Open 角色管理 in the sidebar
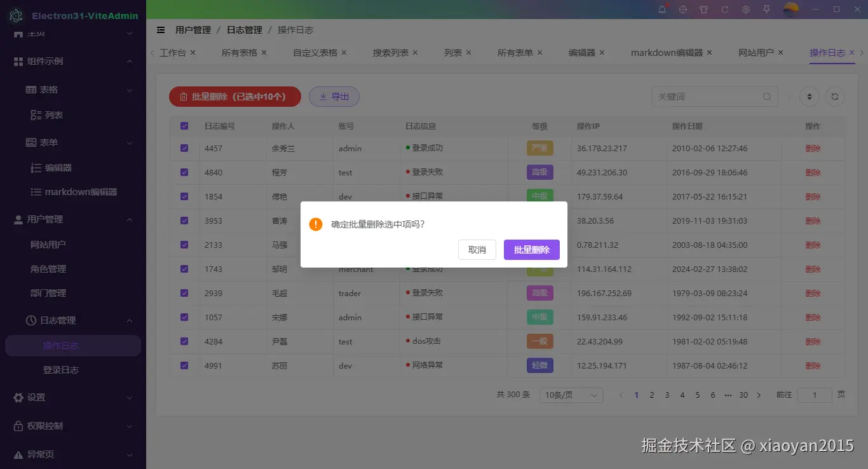Viewport: 868px width, 469px height. (x=48, y=269)
